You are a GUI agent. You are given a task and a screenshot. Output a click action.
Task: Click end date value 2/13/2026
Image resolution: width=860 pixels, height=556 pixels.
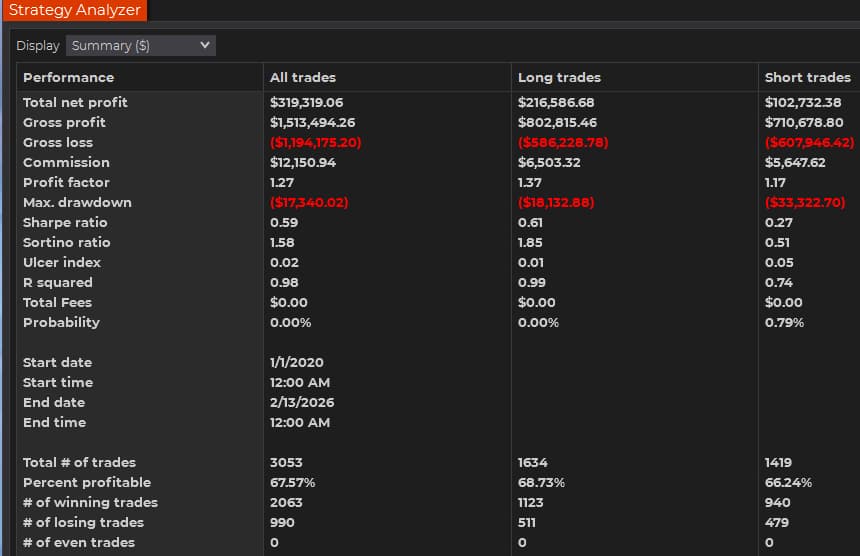(302, 402)
